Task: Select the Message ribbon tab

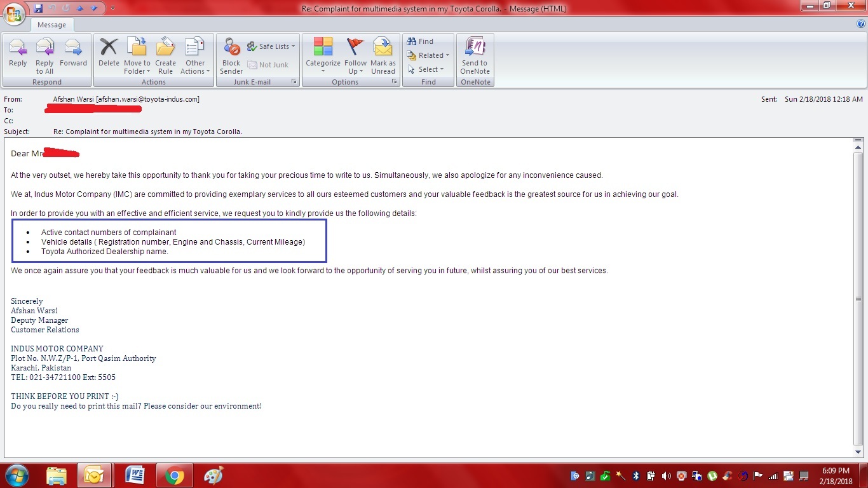Action: 51,25
